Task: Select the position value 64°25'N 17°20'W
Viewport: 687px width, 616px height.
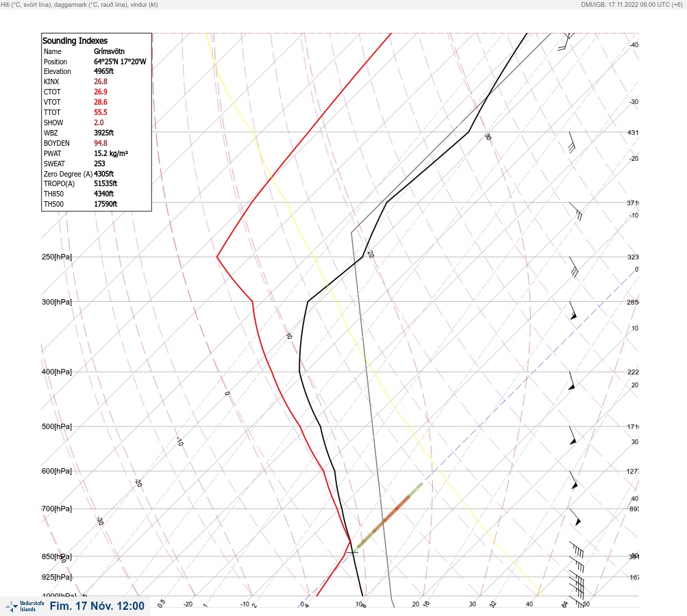Action: click(120, 62)
